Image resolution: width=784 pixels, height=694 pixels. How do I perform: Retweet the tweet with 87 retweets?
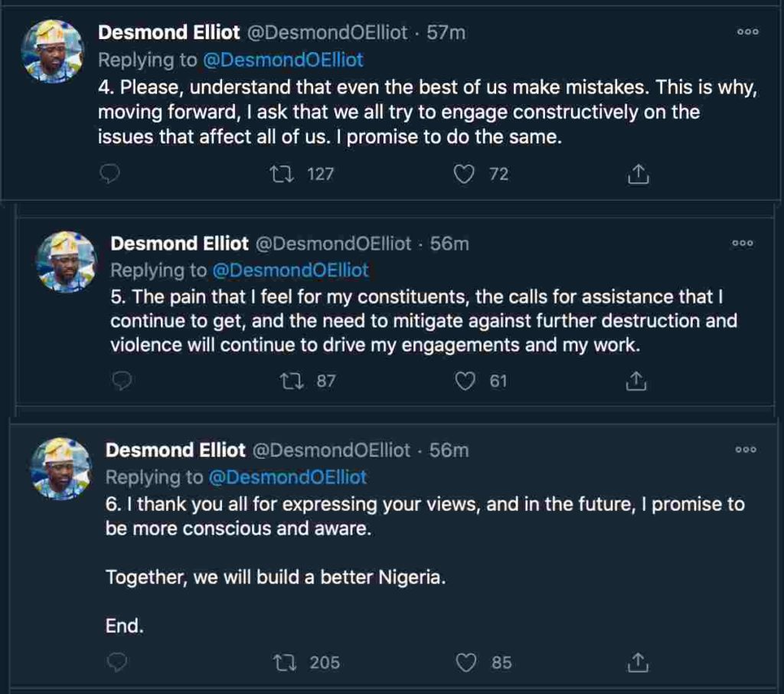coord(292,381)
